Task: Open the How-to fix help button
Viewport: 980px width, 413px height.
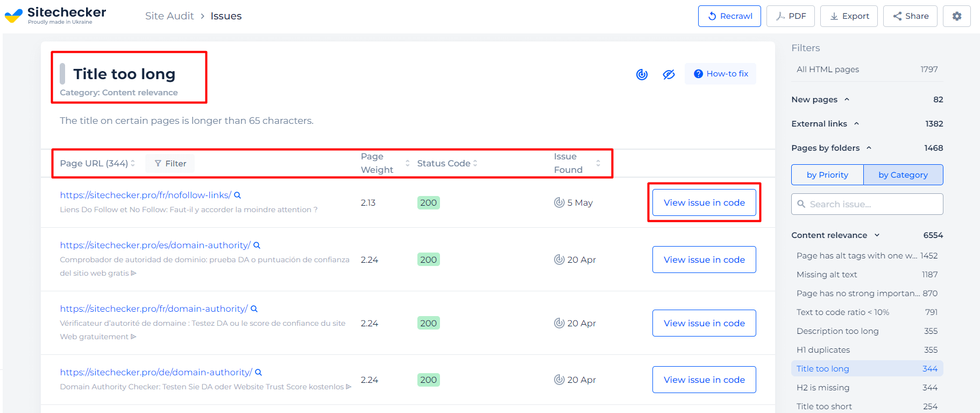Action: click(x=720, y=74)
